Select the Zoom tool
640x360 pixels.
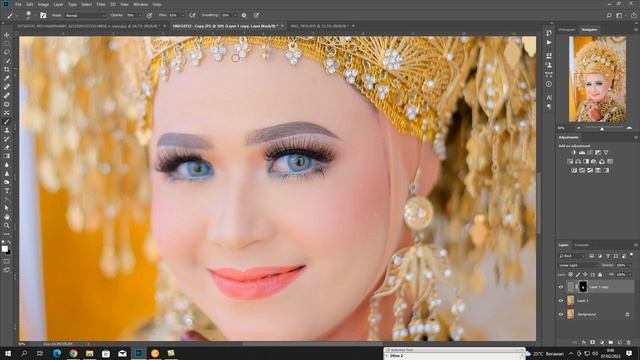7,225
